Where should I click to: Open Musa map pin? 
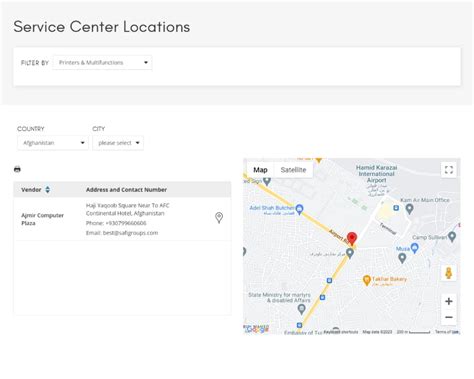tap(414, 248)
